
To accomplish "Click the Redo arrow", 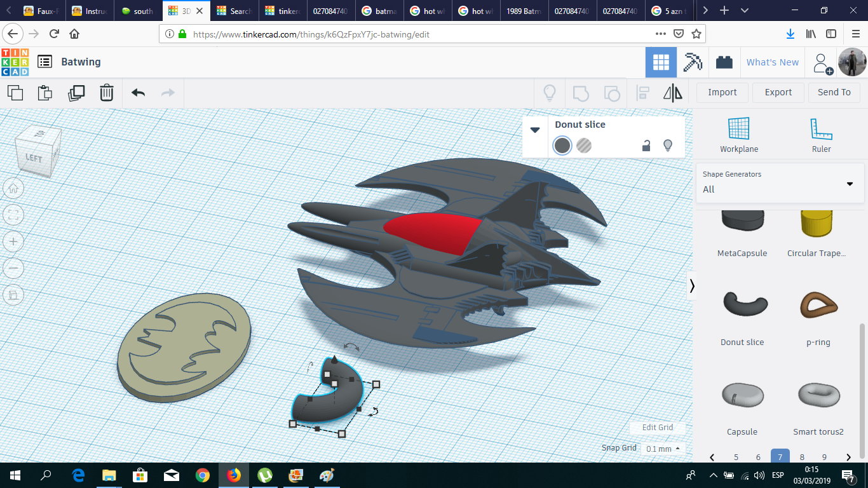I will (168, 93).
